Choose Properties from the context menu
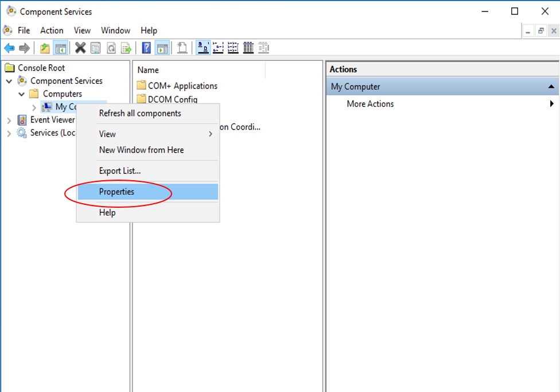Viewport: 560px width, 392px height. [x=116, y=192]
